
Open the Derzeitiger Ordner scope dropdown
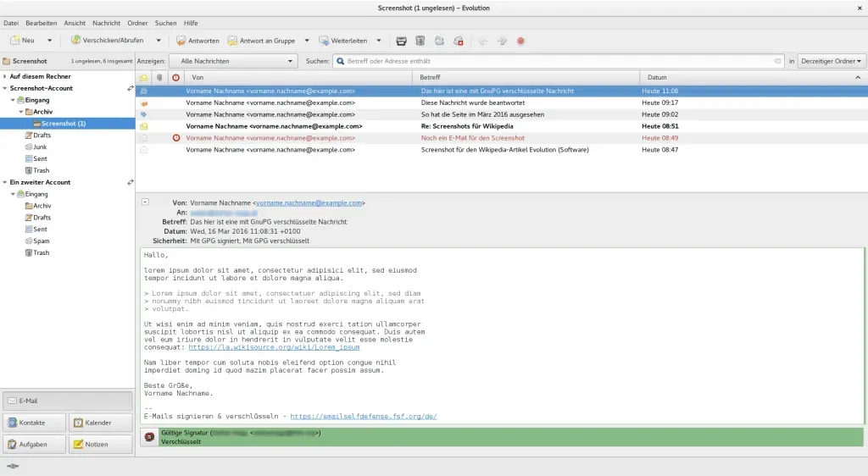pos(831,61)
